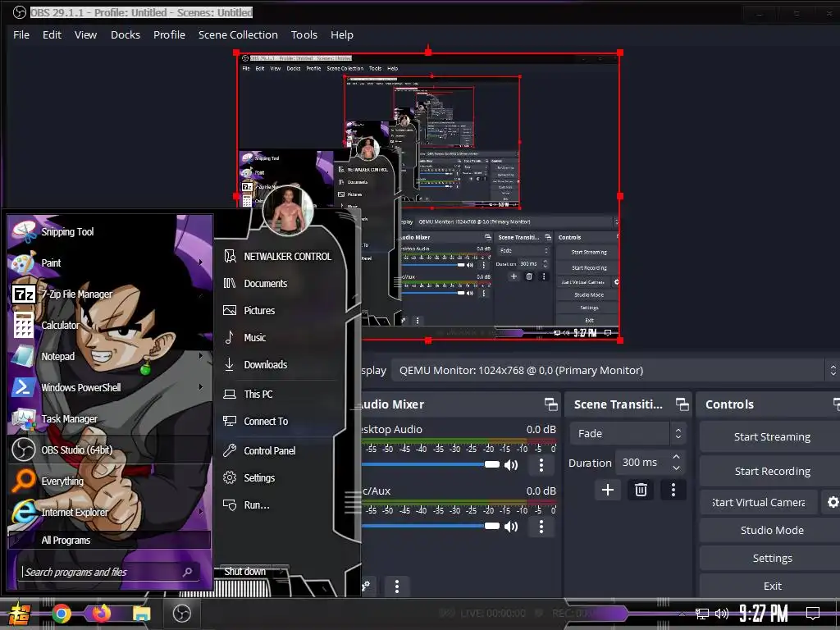Add a scene transition with plus
The width and height of the screenshot is (840, 630).
pos(608,490)
